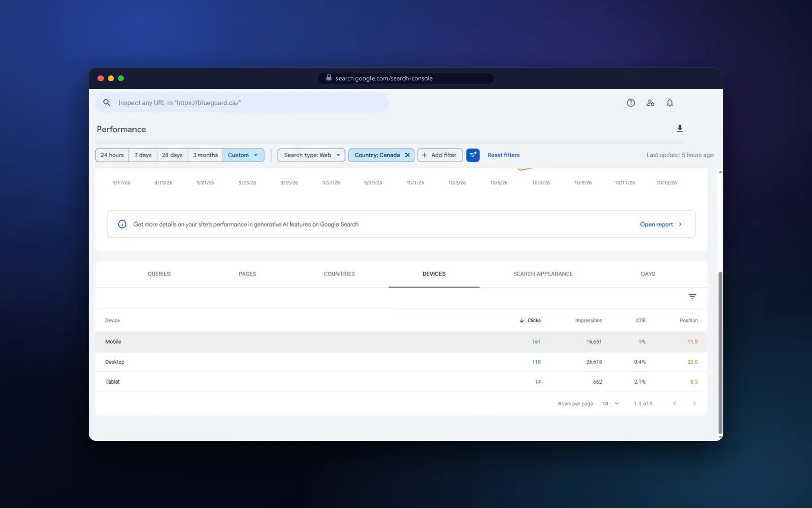Screen dimensions: 812x508
Task: Open users and permissions settings icon
Action: click(x=650, y=103)
